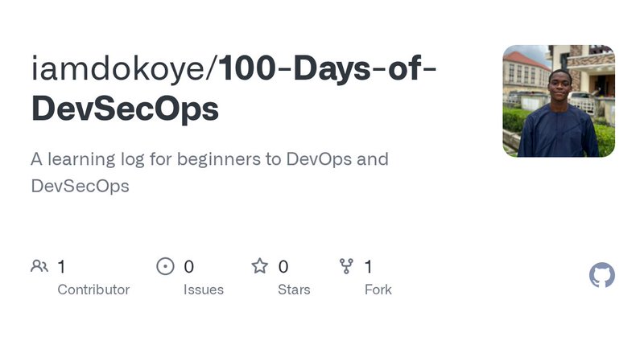The width and height of the screenshot is (644, 337).
Task: Click the owner name iamdokoye
Action: pyautogui.click(x=118, y=68)
